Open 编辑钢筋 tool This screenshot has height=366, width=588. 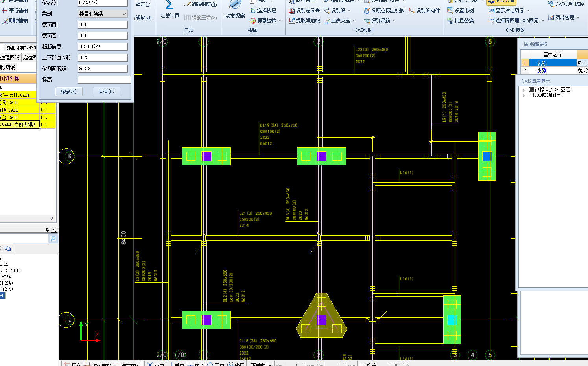[x=201, y=4]
